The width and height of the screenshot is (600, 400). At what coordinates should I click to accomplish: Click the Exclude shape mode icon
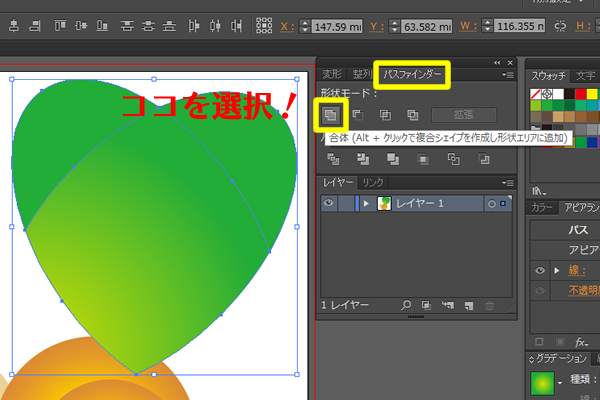(411, 115)
